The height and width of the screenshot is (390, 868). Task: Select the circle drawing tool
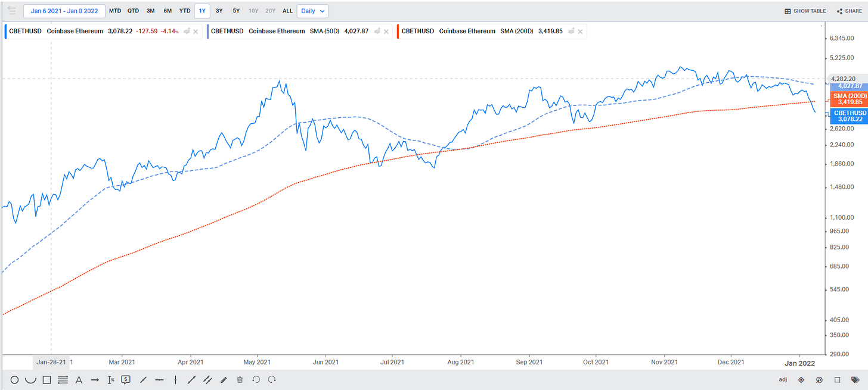click(x=15, y=379)
